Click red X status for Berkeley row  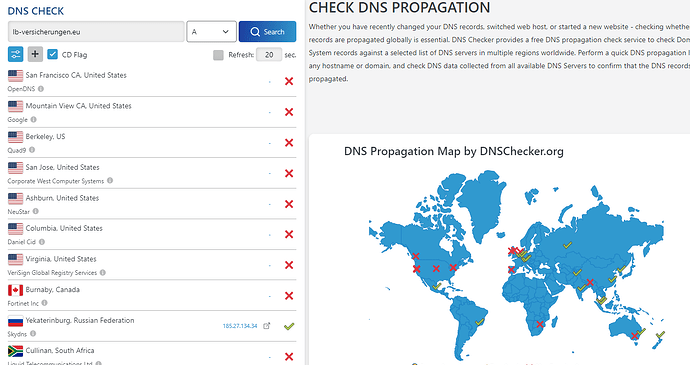pos(289,143)
